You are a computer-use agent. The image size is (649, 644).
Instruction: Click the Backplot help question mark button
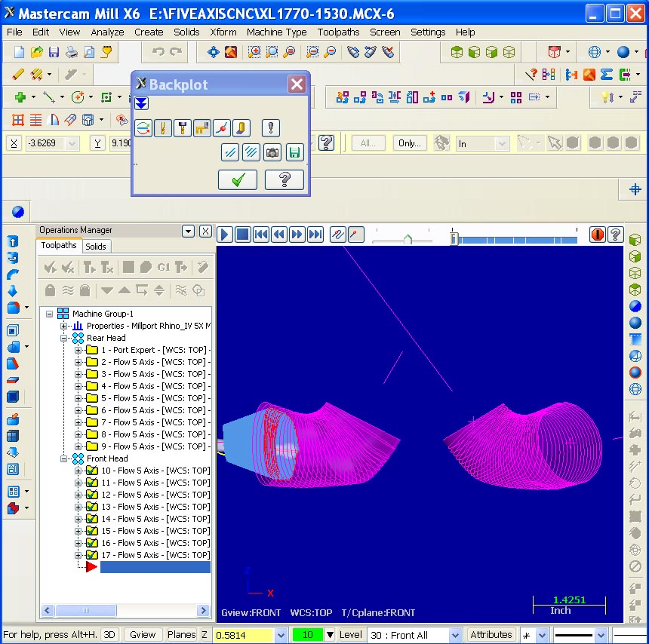pyautogui.click(x=285, y=180)
